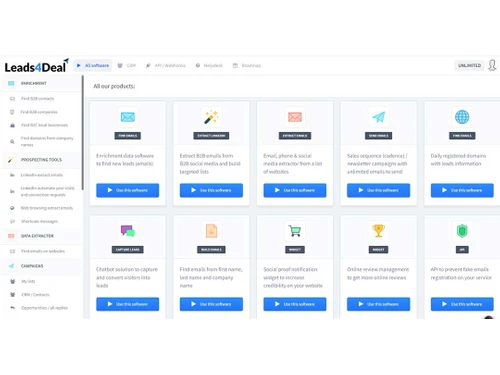The image size is (500, 375).
Task: Open the Helpdesk tab
Action: point(209,65)
